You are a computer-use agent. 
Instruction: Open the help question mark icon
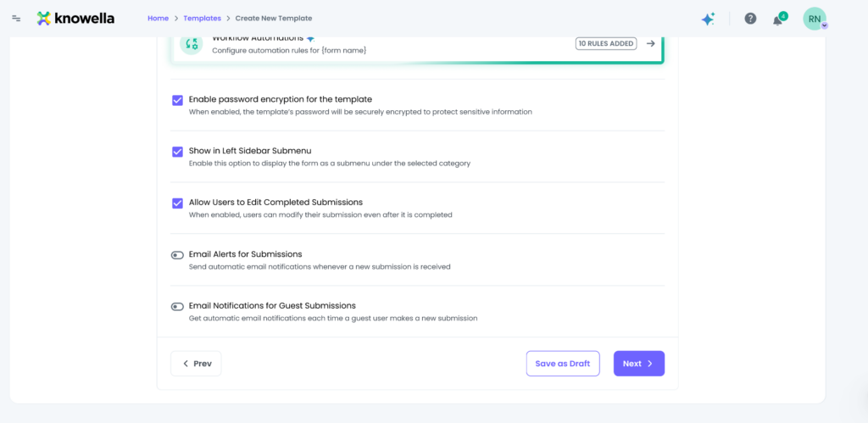pyautogui.click(x=750, y=19)
